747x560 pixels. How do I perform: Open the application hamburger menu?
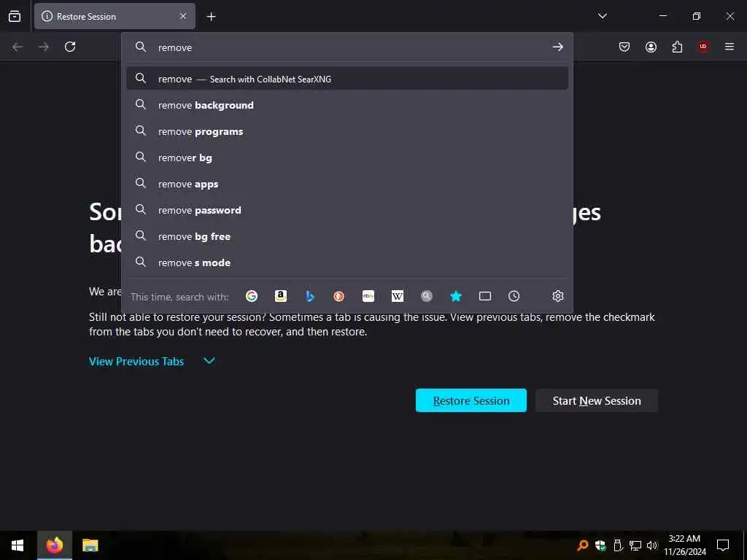729,46
